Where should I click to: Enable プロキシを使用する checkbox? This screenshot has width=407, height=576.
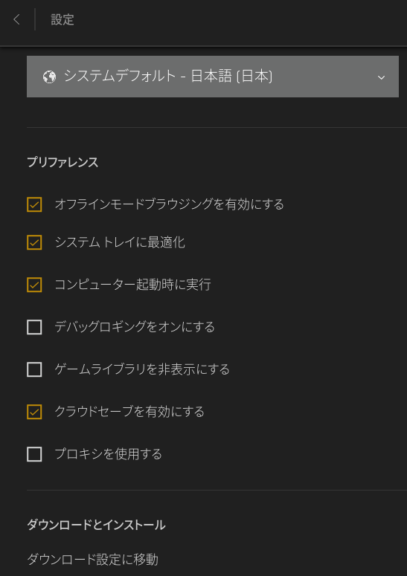click(34, 454)
